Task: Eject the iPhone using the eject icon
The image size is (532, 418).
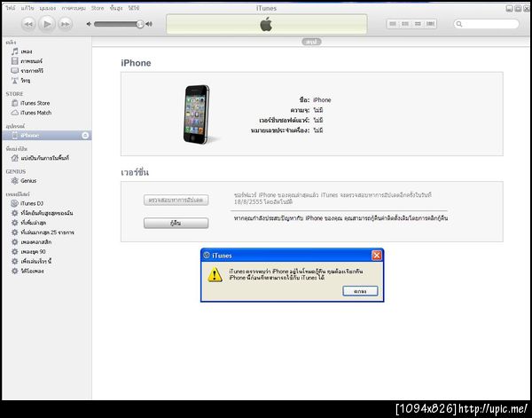Action: [85, 136]
